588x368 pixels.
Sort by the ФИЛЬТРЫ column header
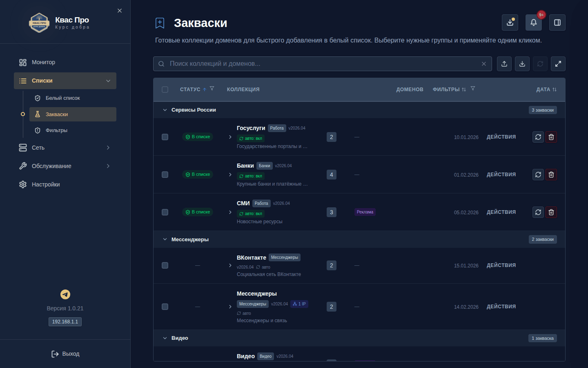point(449,90)
